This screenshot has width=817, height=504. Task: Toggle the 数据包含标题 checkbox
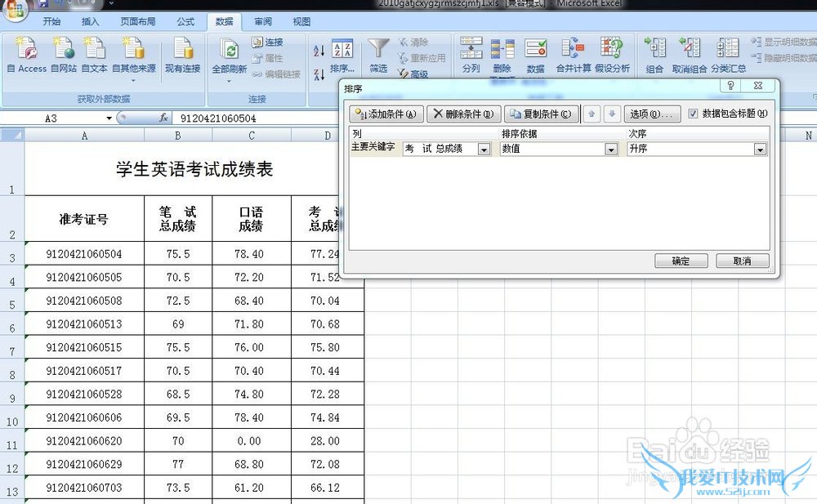694,114
